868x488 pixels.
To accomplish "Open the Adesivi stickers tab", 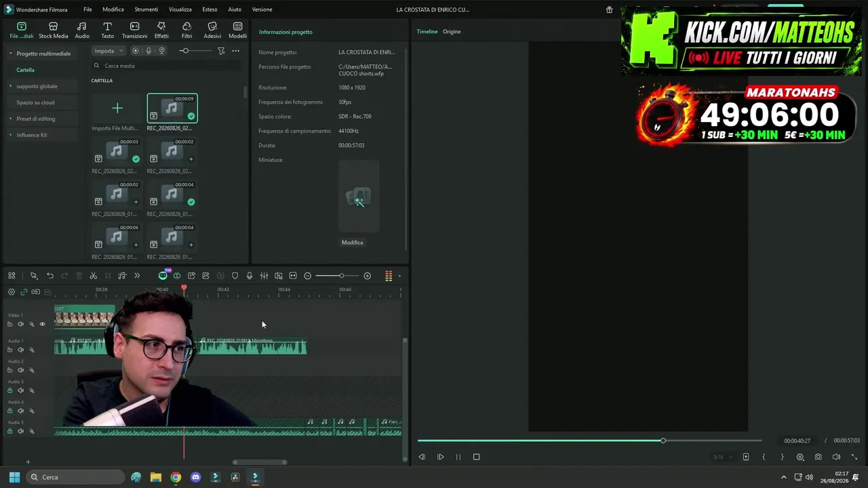I will (212, 30).
